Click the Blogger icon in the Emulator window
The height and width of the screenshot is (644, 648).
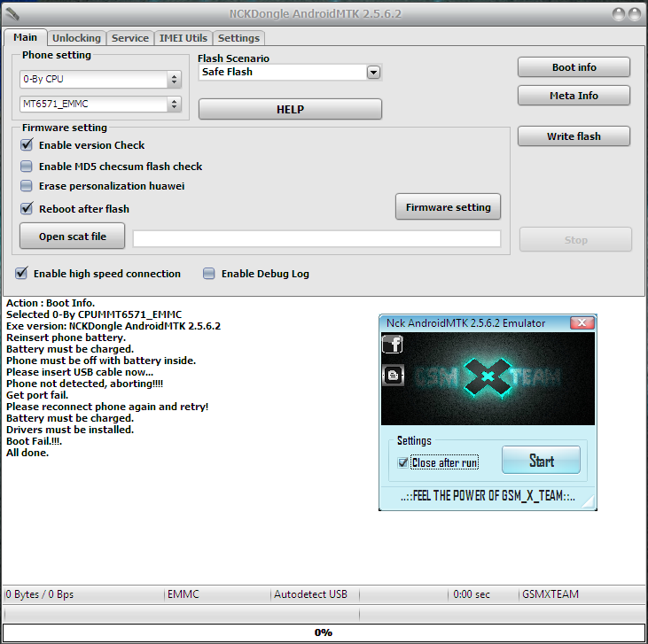pos(393,375)
